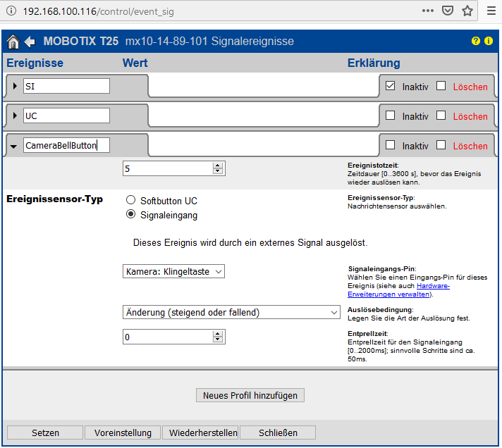Collapse the CameraBellButton event row
Image resolution: width=502 pixels, height=448 pixels.
13,147
